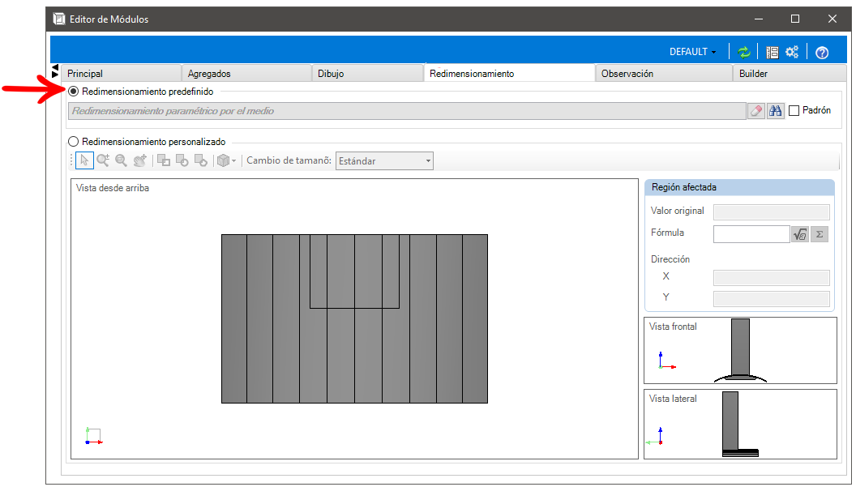Click the Dirección X field
856x504 pixels.
[x=772, y=278]
